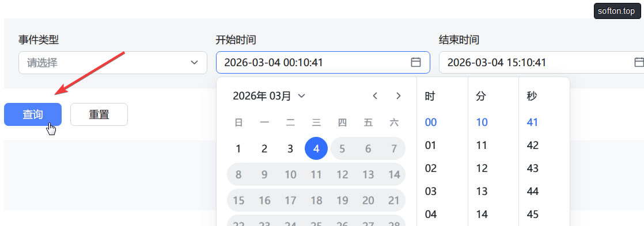644x226 pixels.
Task: Choose hour 04 in 时 column
Action: [430, 214]
